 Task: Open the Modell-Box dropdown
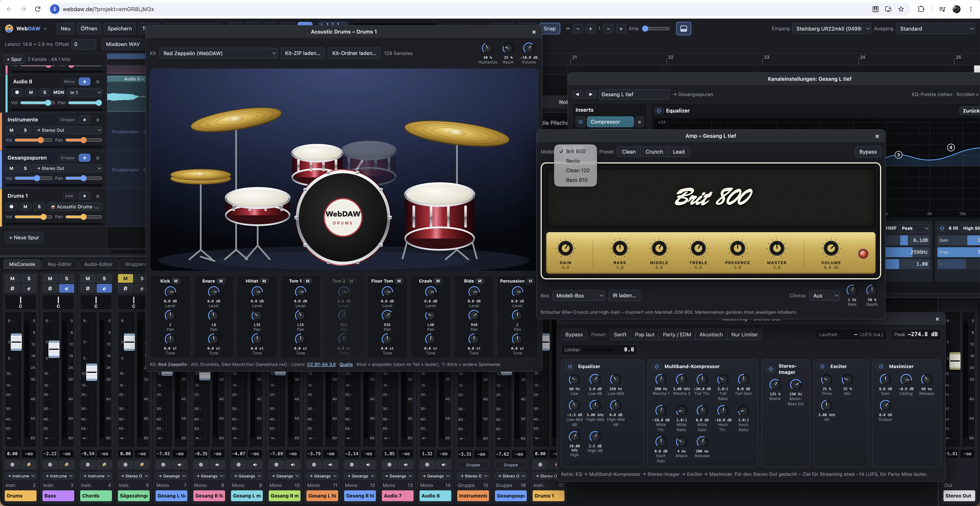pyautogui.click(x=578, y=296)
